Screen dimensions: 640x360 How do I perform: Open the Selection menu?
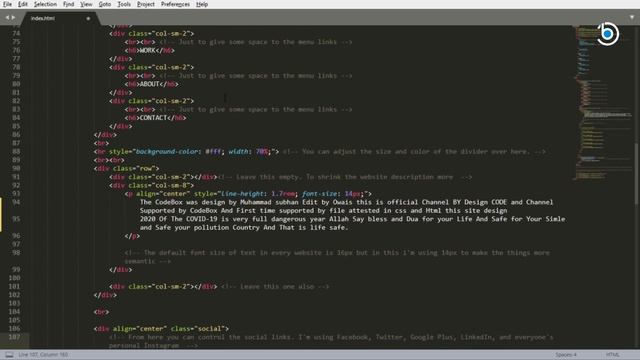[x=45, y=4]
